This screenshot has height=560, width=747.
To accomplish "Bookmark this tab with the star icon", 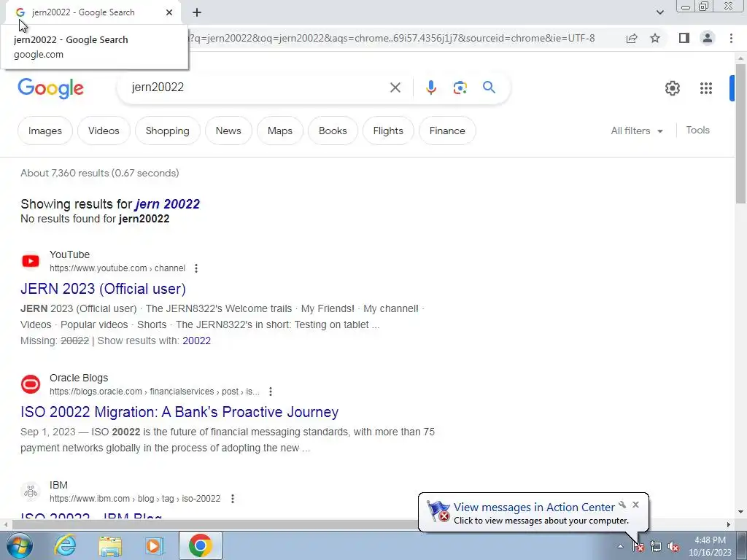I will point(655,38).
